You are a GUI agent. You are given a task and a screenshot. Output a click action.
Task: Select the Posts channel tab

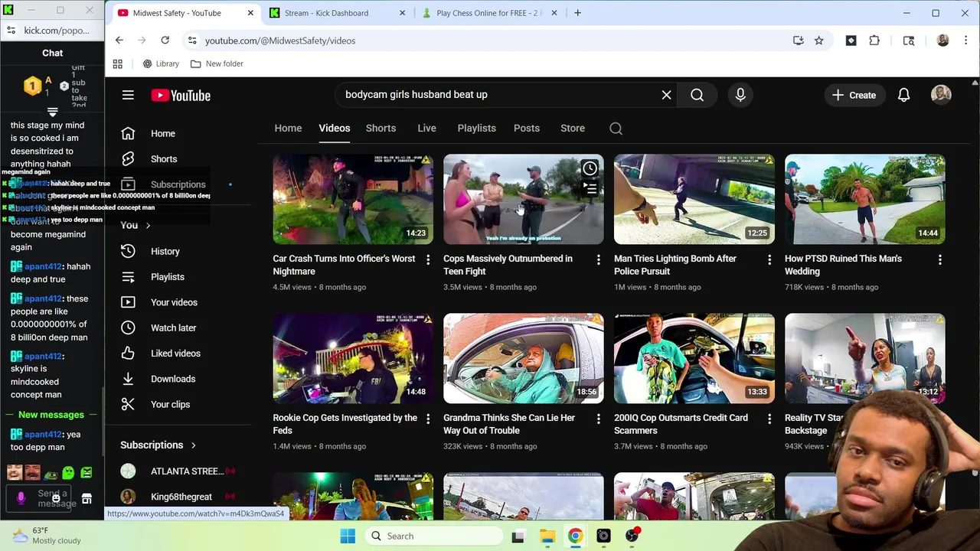click(x=527, y=129)
